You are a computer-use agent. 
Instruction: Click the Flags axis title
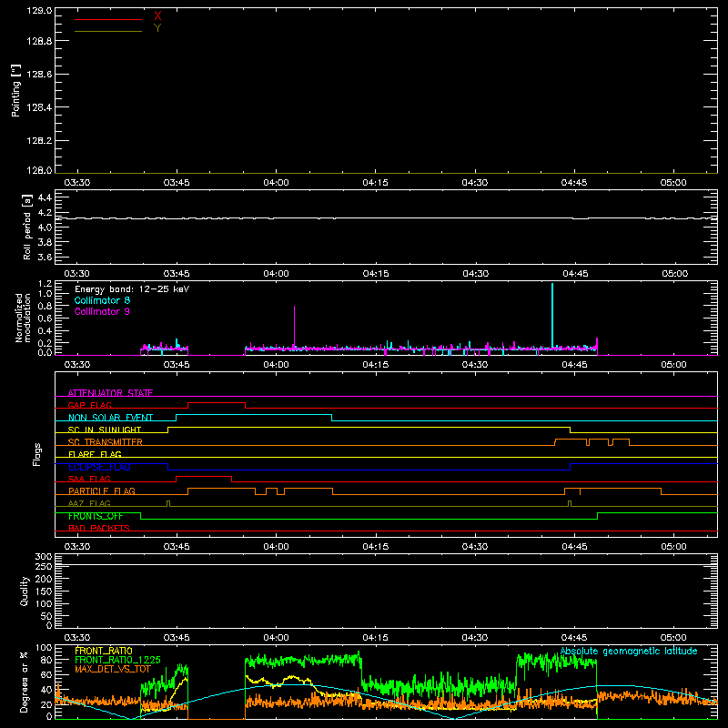36,454
